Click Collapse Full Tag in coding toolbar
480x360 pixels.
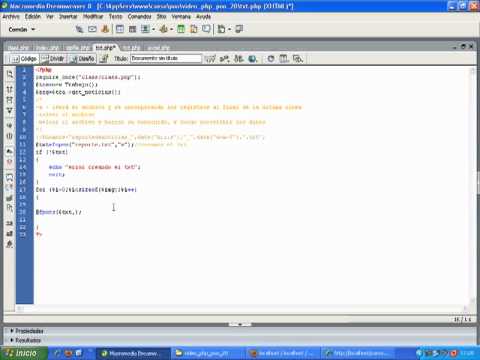pyautogui.click(x=10, y=89)
